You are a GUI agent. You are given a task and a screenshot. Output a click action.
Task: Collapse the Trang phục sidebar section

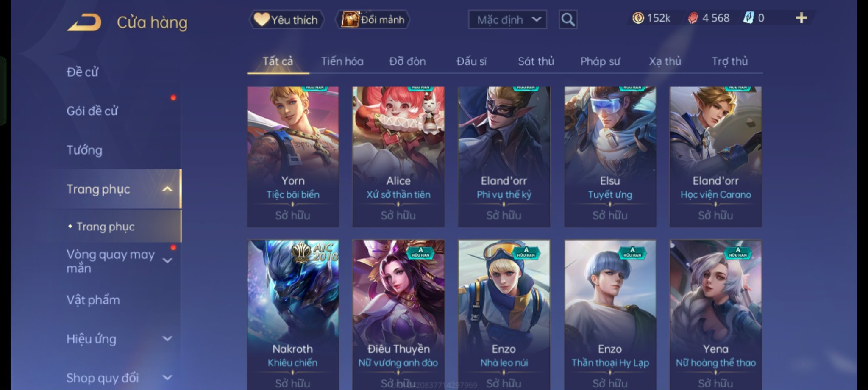(x=167, y=189)
